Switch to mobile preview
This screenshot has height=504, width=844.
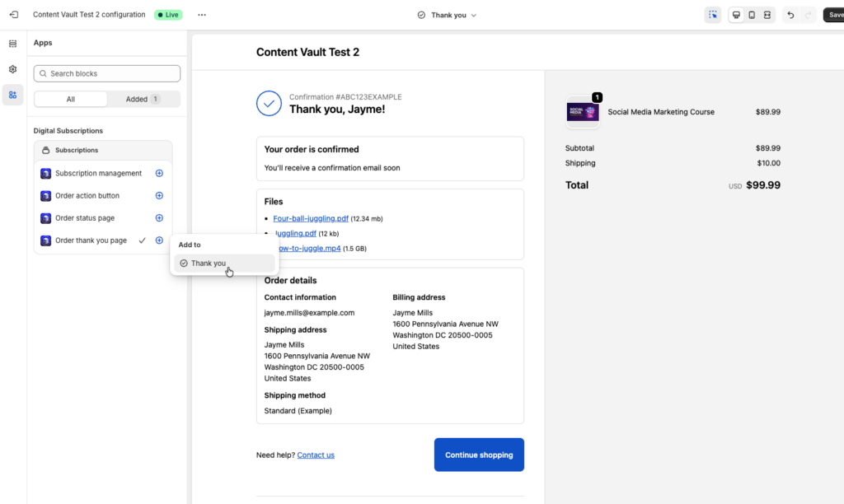(x=752, y=15)
